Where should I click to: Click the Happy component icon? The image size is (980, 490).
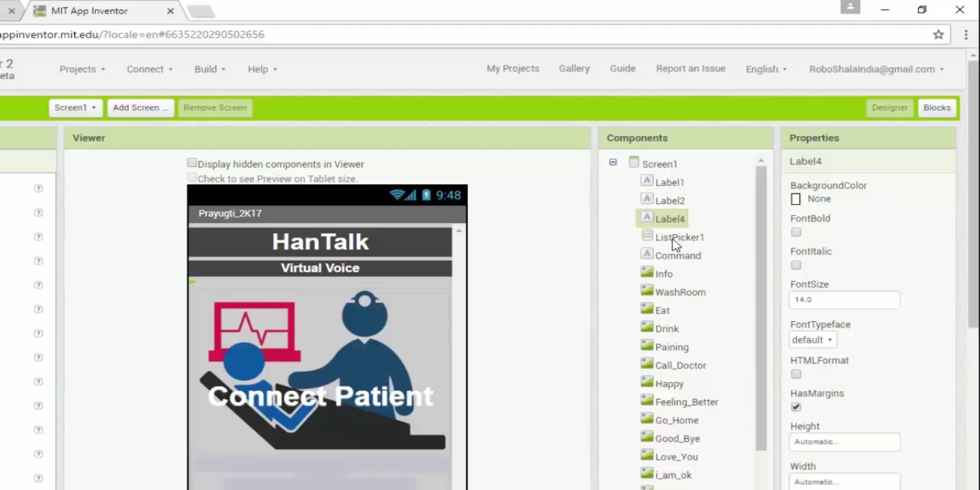coord(647,383)
